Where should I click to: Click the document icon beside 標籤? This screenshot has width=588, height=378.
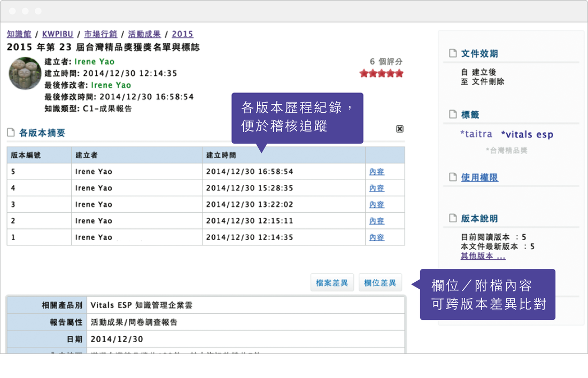(x=453, y=114)
